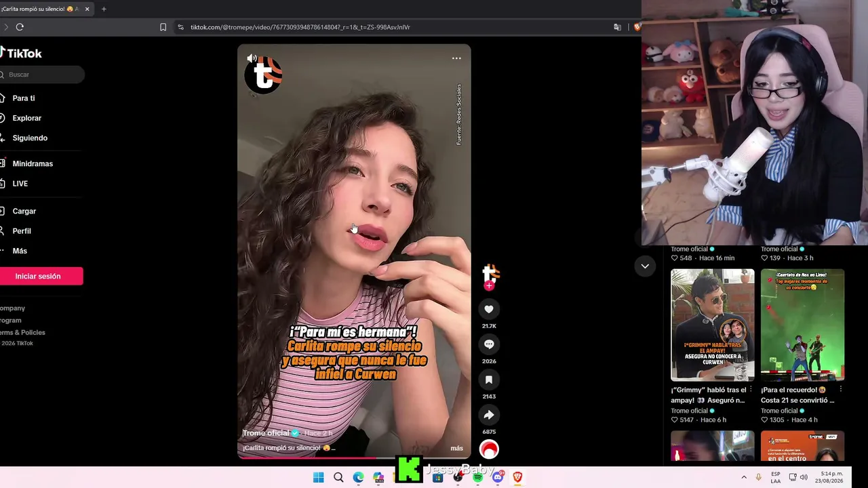
Task: Open the Program footer link
Action: [x=10, y=320]
